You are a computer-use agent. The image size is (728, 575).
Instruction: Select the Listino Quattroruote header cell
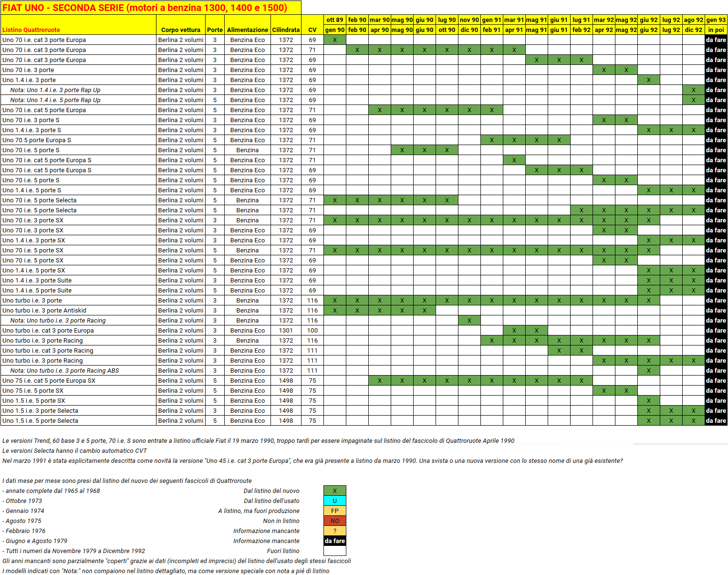[79, 25]
